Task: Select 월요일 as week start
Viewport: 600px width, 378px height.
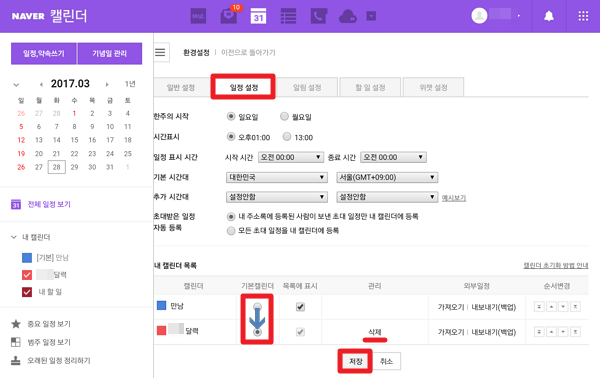Action: tap(284, 116)
